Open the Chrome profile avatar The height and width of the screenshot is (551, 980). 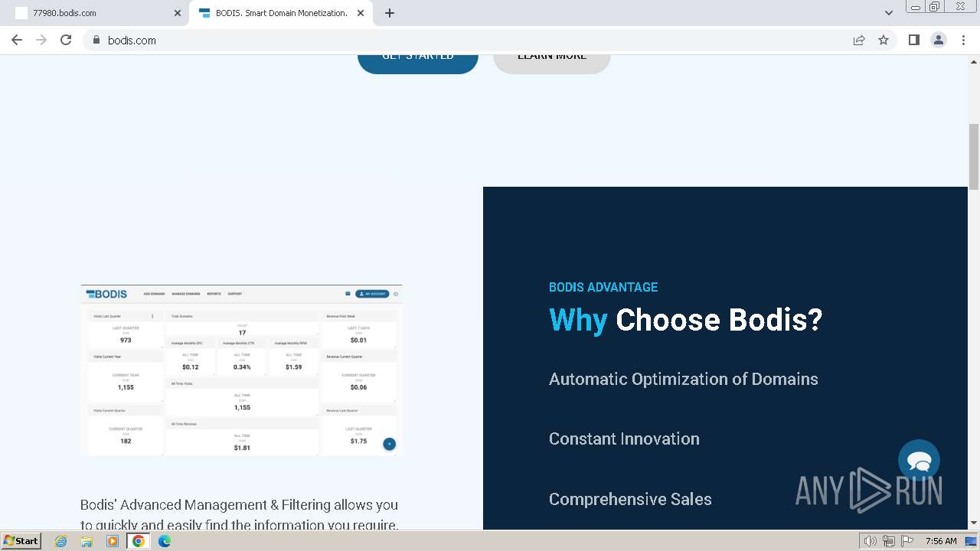click(939, 40)
